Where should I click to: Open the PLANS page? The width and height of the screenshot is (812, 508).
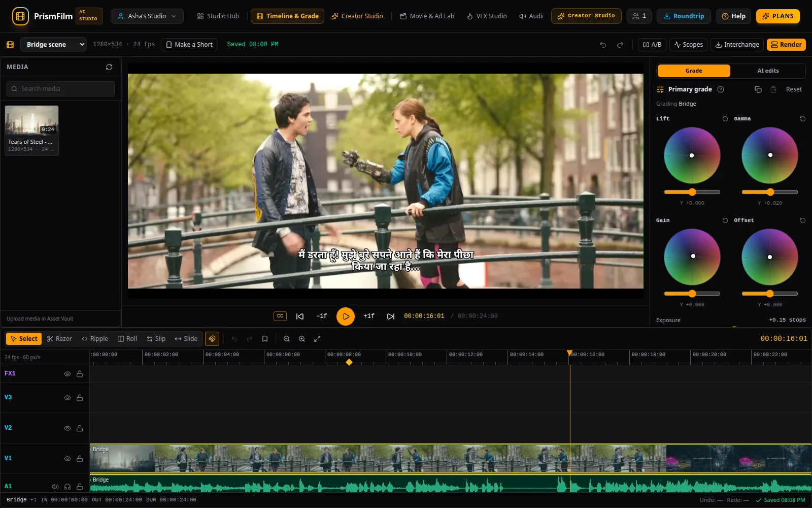coord(778,16)
